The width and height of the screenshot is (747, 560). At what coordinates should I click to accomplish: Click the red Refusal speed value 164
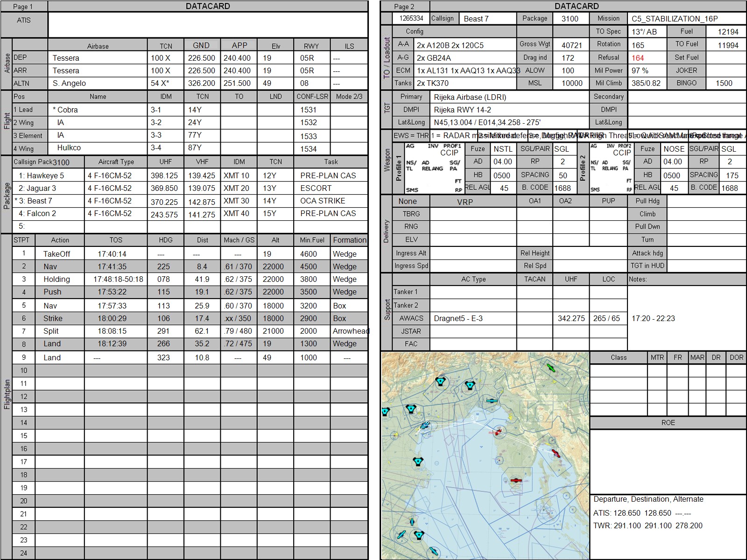[x=638, y=58]
